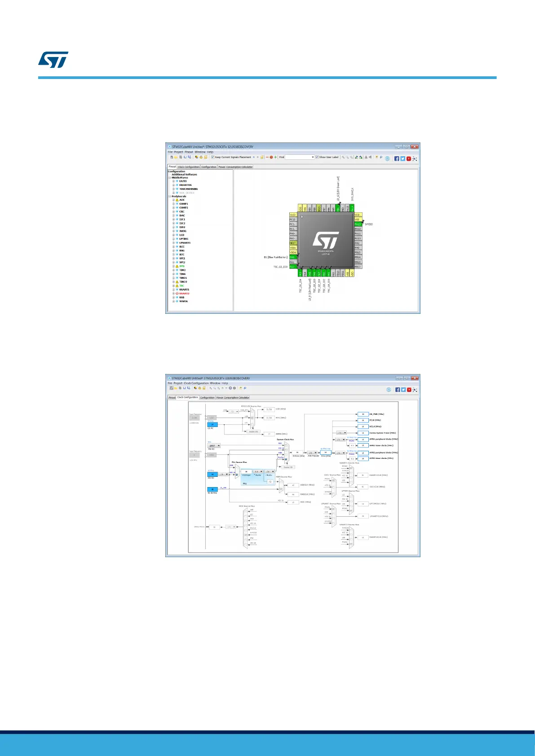The width and height of the screenshot is (535, 756).
Task: Click YouTube icon in Clock Configuration window
Action: (409, 390)
